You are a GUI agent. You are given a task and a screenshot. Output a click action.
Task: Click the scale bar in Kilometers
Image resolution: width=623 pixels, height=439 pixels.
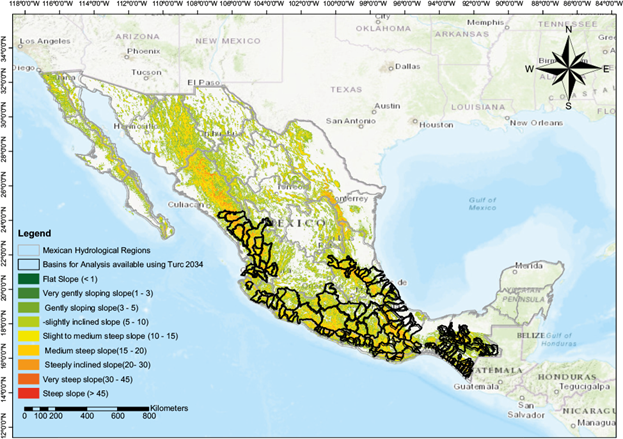click(x=88, y=410)
